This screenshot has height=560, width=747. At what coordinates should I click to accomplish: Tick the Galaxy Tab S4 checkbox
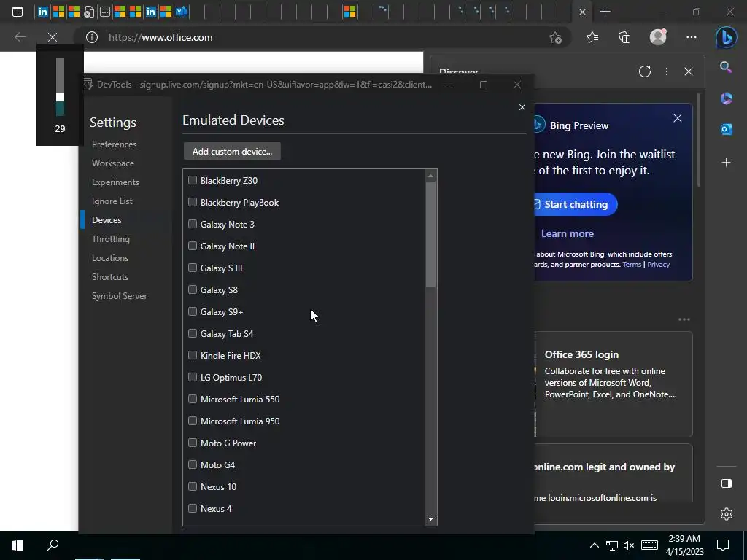193,333
